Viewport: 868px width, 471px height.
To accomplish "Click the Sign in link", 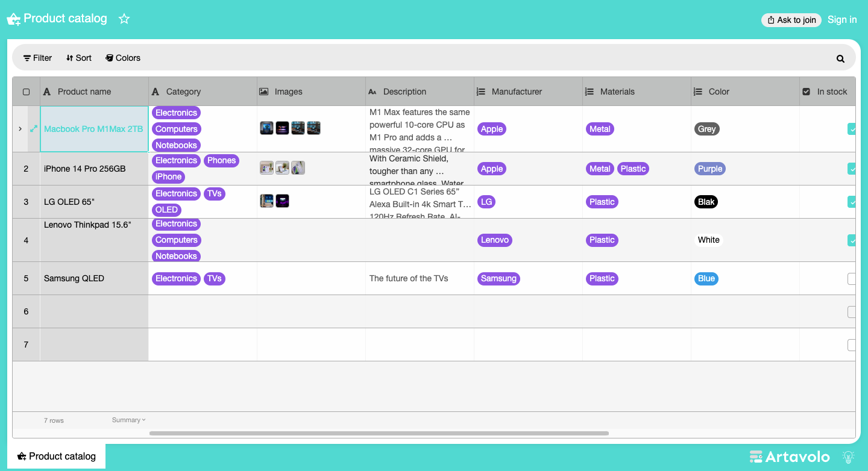I will point(842,19).
